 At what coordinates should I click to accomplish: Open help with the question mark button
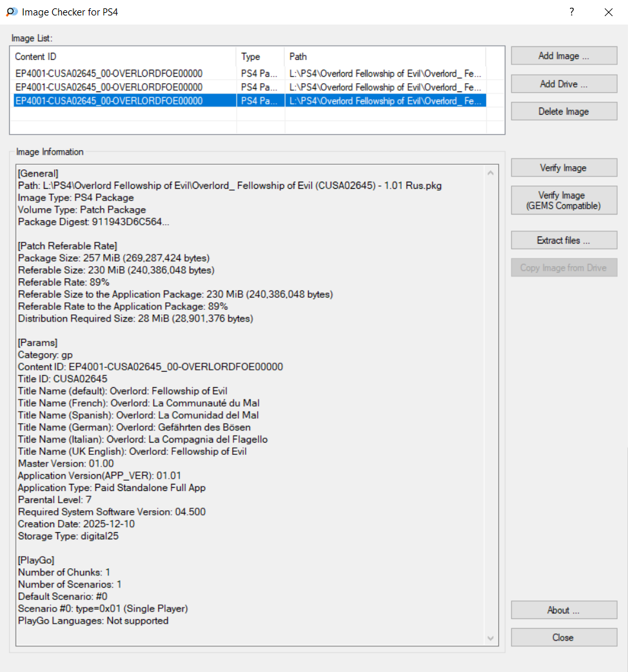[x=571, y=12]
